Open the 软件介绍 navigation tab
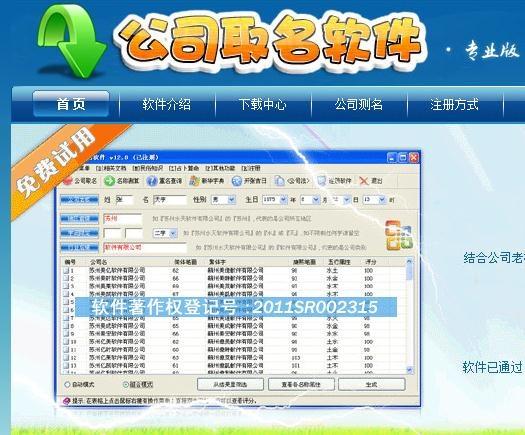This screenshot has height=435, width=525. (167, 104)
